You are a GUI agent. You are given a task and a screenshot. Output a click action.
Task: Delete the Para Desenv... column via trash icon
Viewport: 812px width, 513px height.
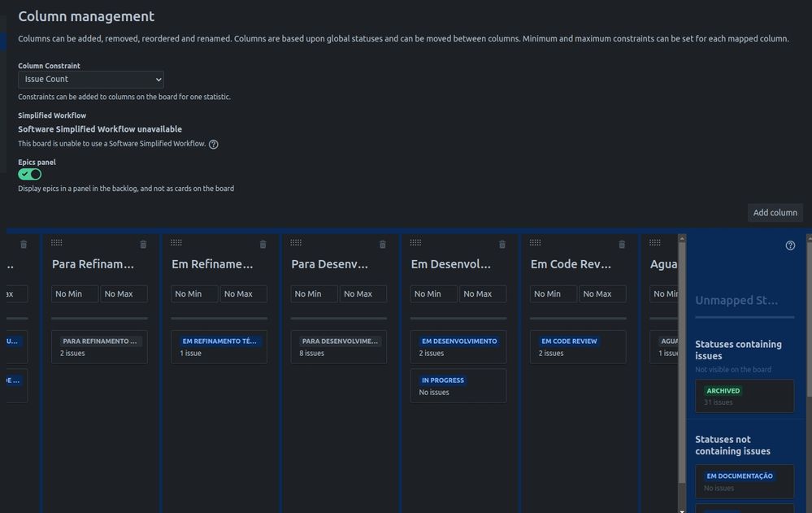coord(383,244)
